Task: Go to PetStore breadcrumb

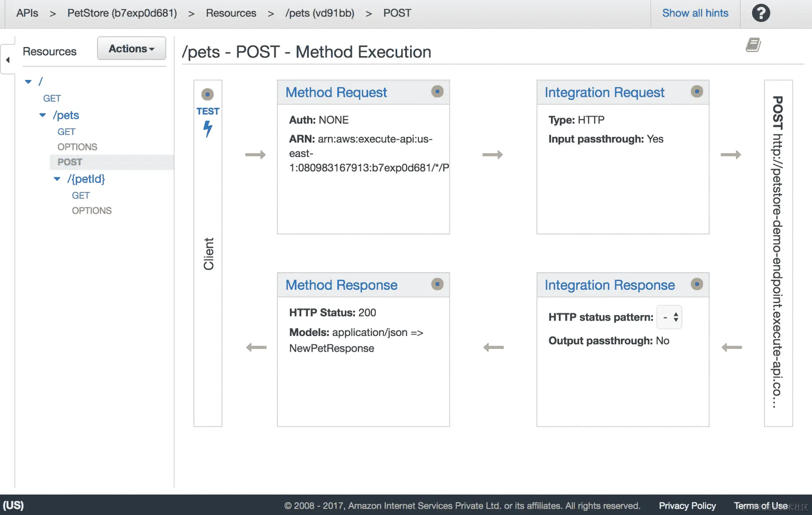Action: (x=122, y=13)
